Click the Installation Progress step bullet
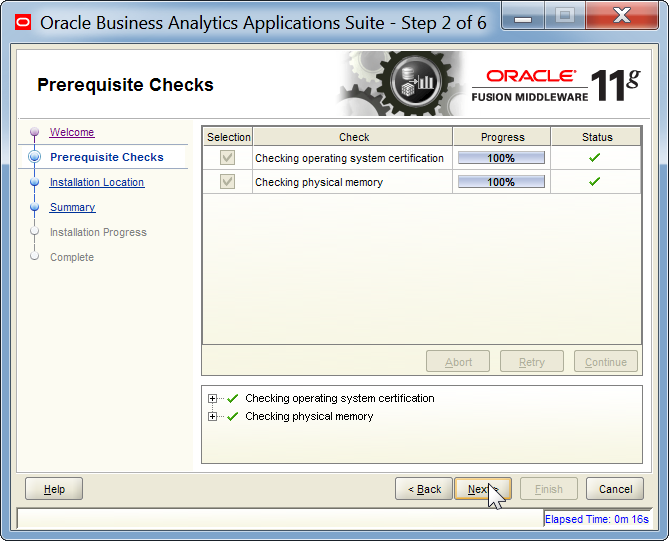 (x=35, y=231)
